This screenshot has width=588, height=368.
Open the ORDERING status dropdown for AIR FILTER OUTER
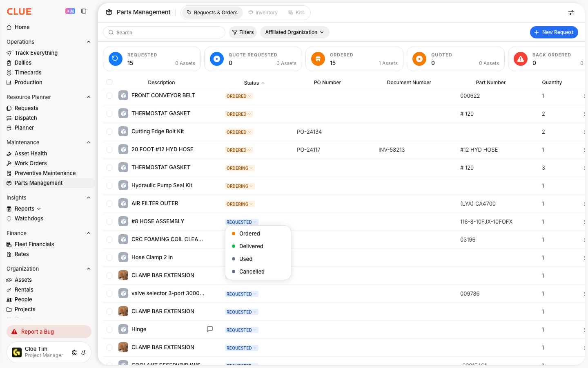point(240,204)
